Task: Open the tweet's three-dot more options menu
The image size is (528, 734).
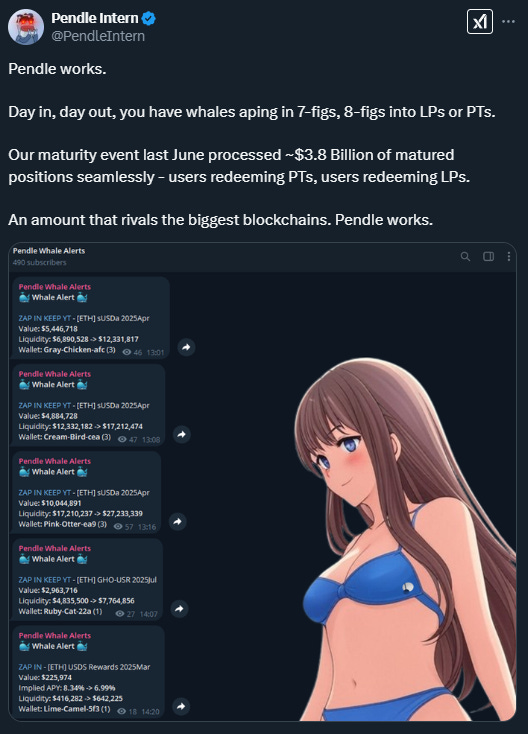Action: point(508,22)
